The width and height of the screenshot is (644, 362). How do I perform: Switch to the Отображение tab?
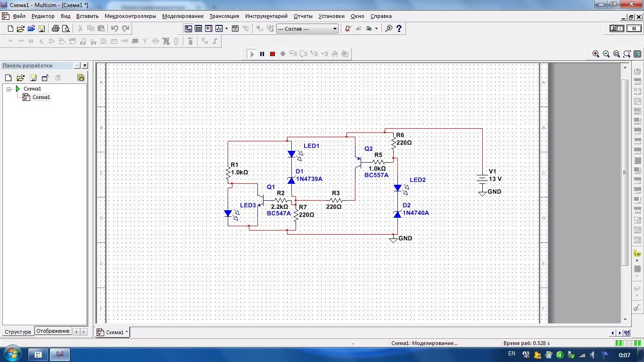tap(53, 331)
